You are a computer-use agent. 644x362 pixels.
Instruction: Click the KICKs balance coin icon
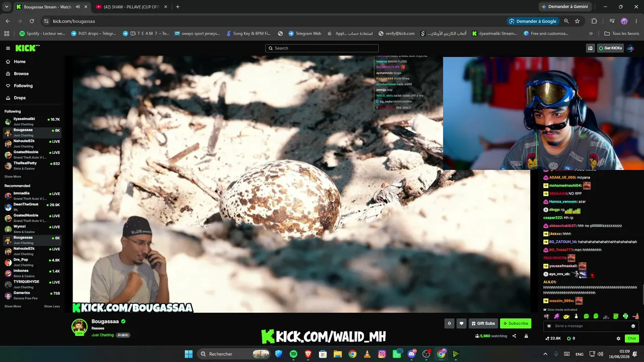(x=569, y=338)
